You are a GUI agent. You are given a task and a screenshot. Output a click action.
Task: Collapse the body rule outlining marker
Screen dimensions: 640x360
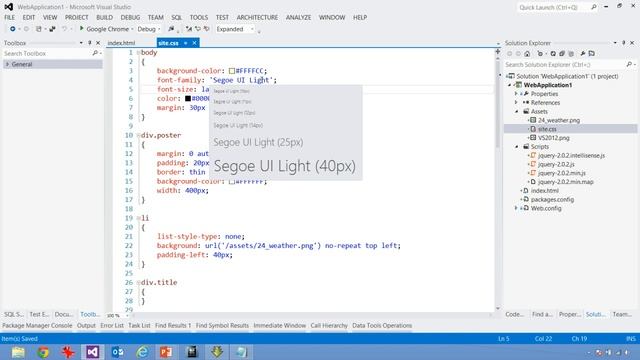coord(138,53)
